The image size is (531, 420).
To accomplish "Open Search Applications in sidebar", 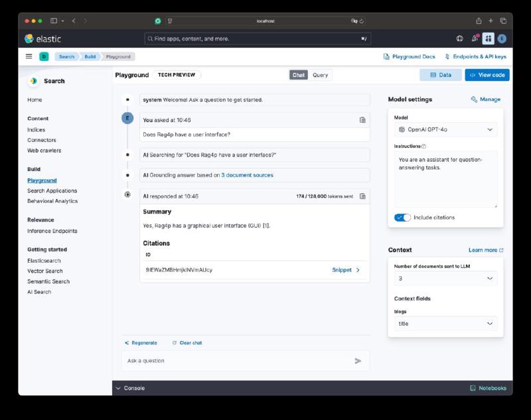I will click(x=52, y=190).
